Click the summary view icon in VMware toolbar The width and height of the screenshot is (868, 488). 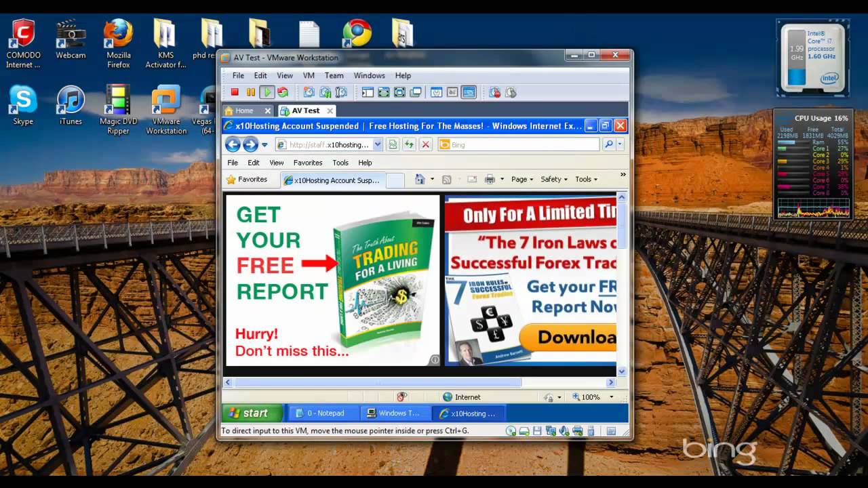[437, 92]
